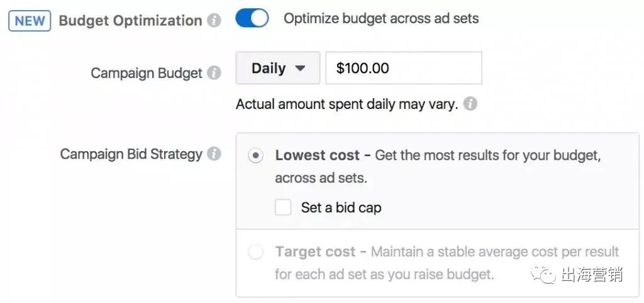Screen dimensions: 644x303
Task: Click info icon beside Budget Optimization
Action: coord(214,21)
